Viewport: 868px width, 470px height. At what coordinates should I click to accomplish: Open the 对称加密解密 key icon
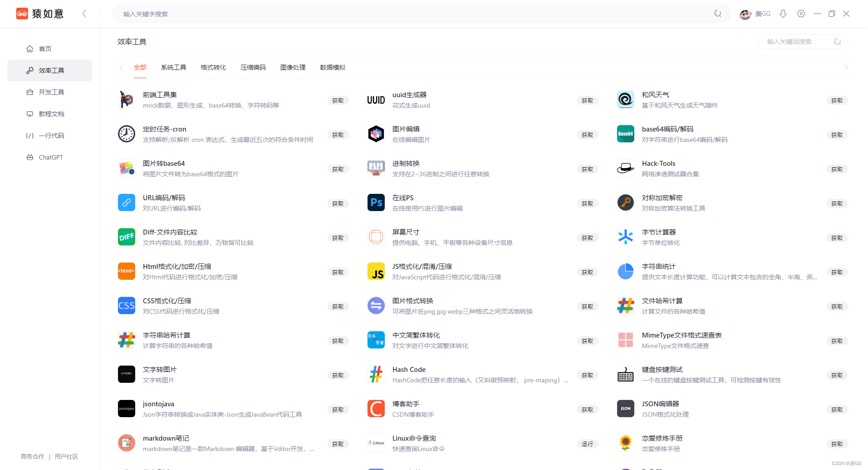coord(626,203)
